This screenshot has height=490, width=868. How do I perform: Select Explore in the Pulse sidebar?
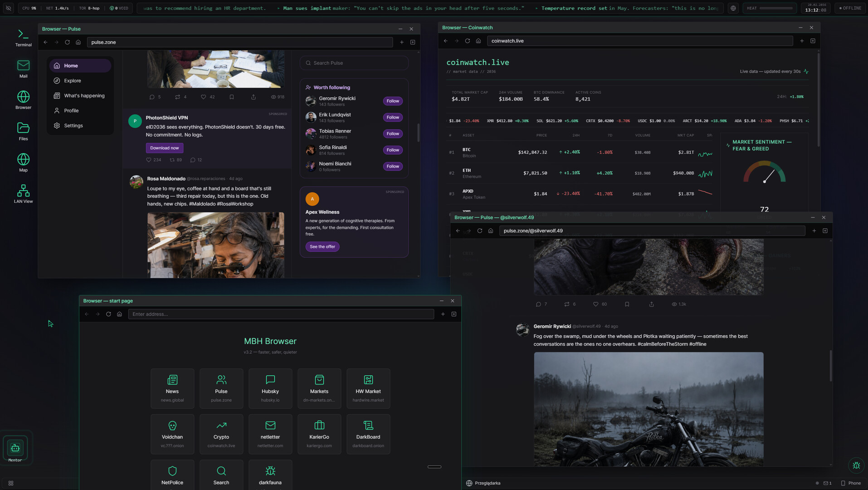coord(80,81)
